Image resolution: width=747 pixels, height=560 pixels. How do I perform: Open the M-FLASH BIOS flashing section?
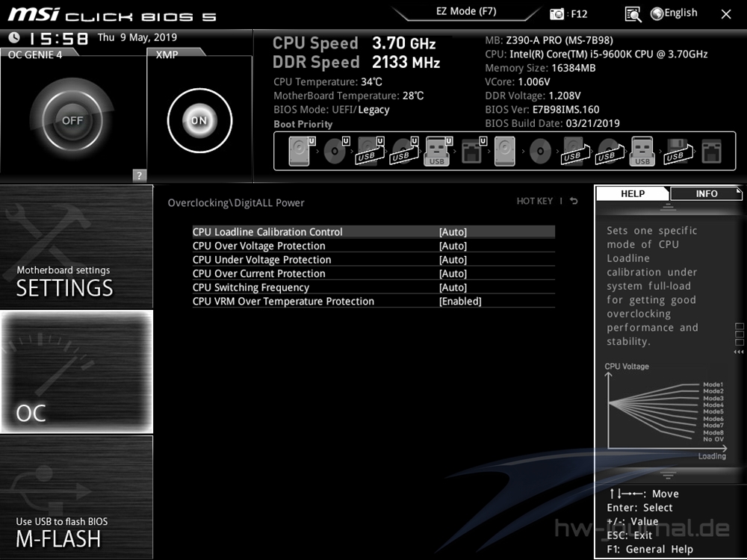pos(77,497)
